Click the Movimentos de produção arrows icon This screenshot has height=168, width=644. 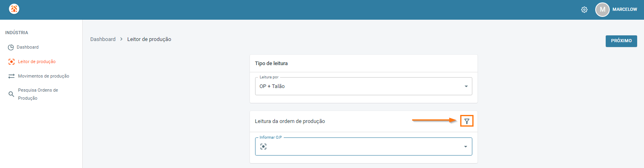point(11,76)
